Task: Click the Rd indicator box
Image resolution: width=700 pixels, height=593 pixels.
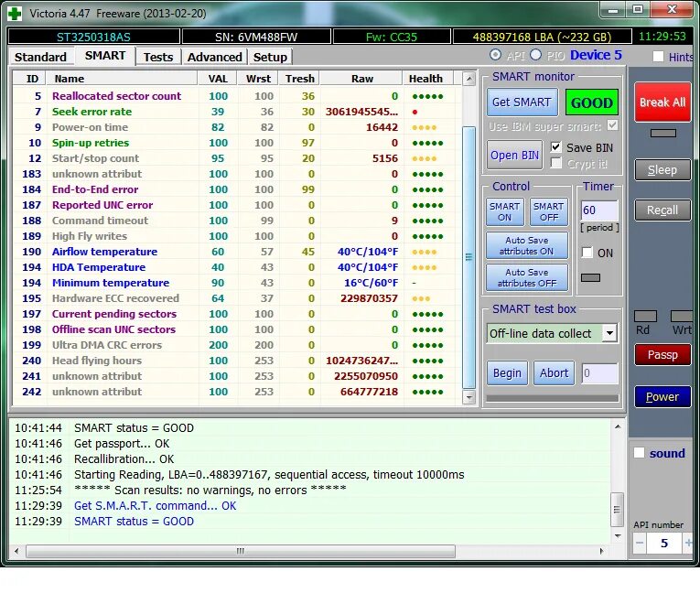Action: pyautogui.click(x=645, y=316)
